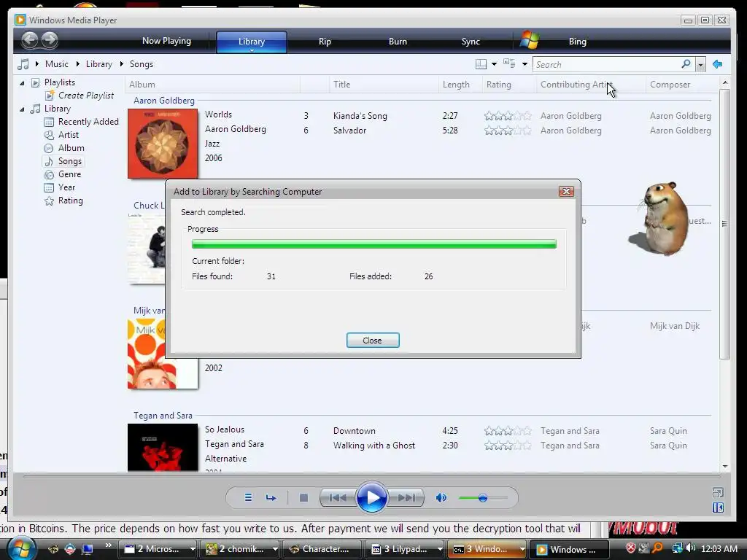This screenshot has width=747, height=560.
Task: Click the Stop playback button
Action: 303,497
